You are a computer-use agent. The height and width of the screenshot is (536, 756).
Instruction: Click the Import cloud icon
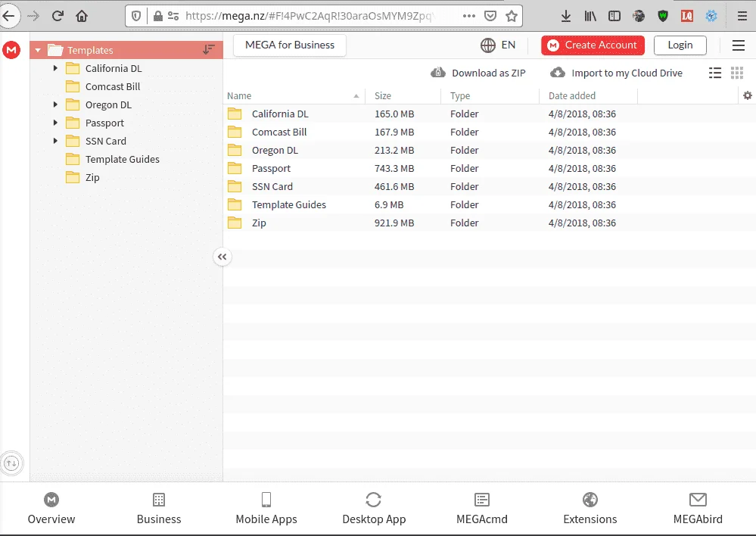pyautogui.click(x=558, y=73)
